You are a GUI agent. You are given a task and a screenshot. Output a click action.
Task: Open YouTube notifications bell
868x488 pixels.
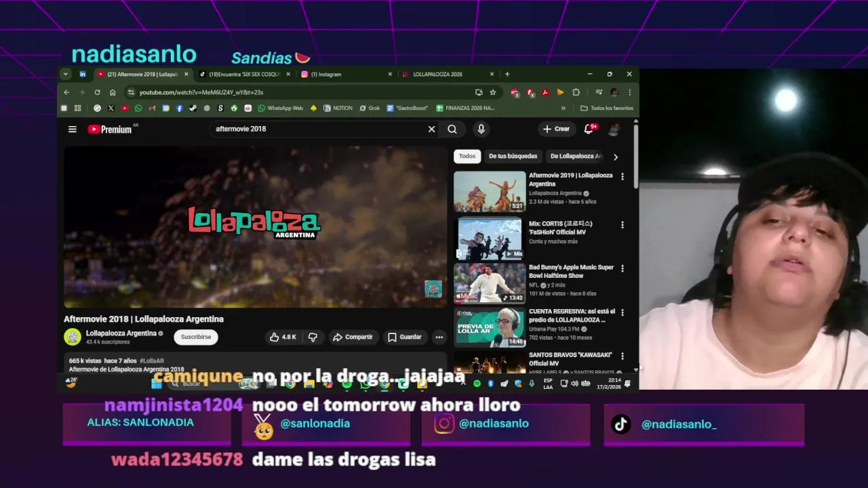click(589, 129)
